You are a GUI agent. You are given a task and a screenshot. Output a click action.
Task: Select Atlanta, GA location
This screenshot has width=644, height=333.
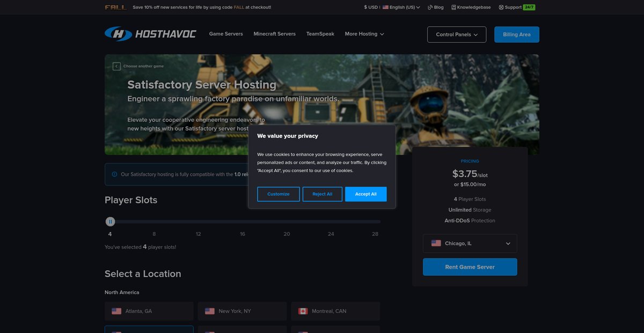[x=149, y=311]
